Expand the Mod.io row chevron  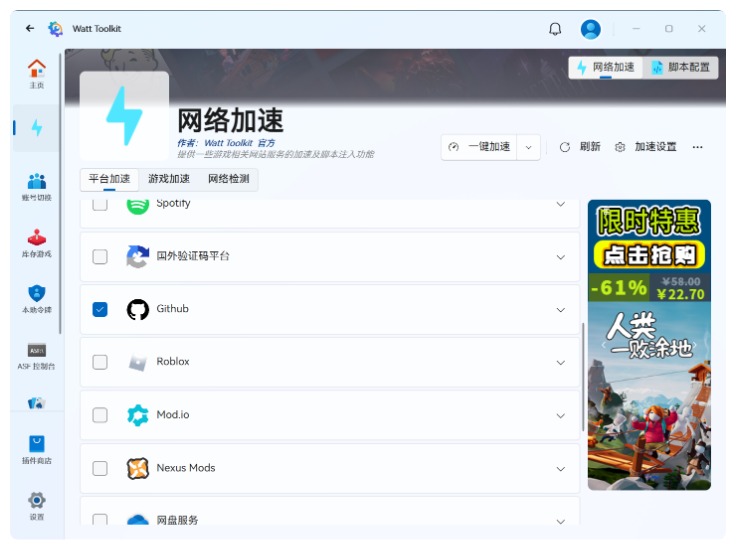click(561, 416)
